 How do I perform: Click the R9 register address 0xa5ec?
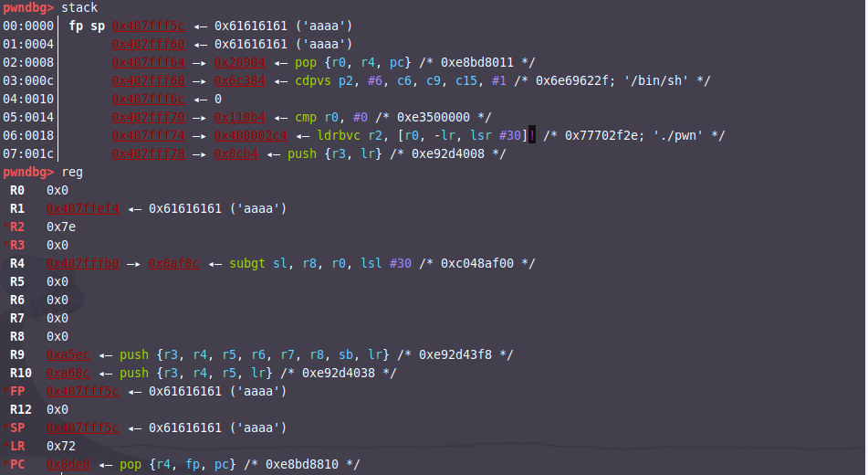tap(68, 355)
